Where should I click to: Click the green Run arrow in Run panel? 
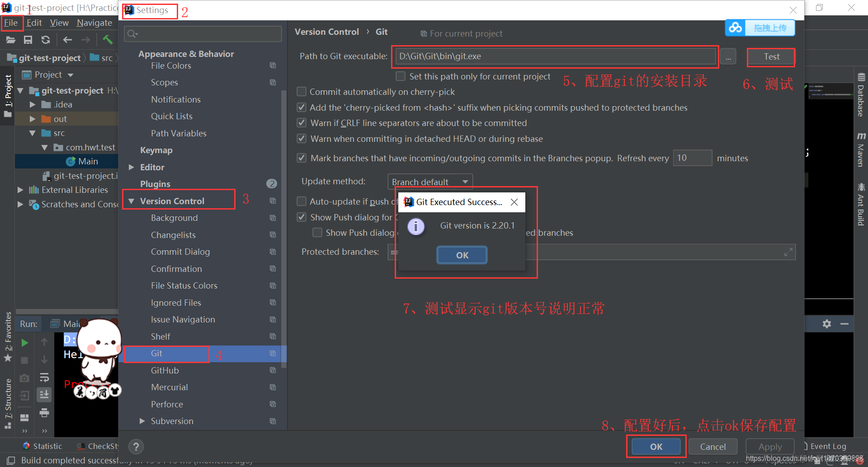coord(25,343)
